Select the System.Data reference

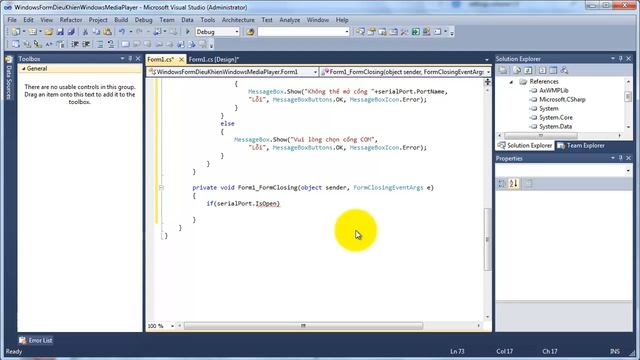[556, 127]
